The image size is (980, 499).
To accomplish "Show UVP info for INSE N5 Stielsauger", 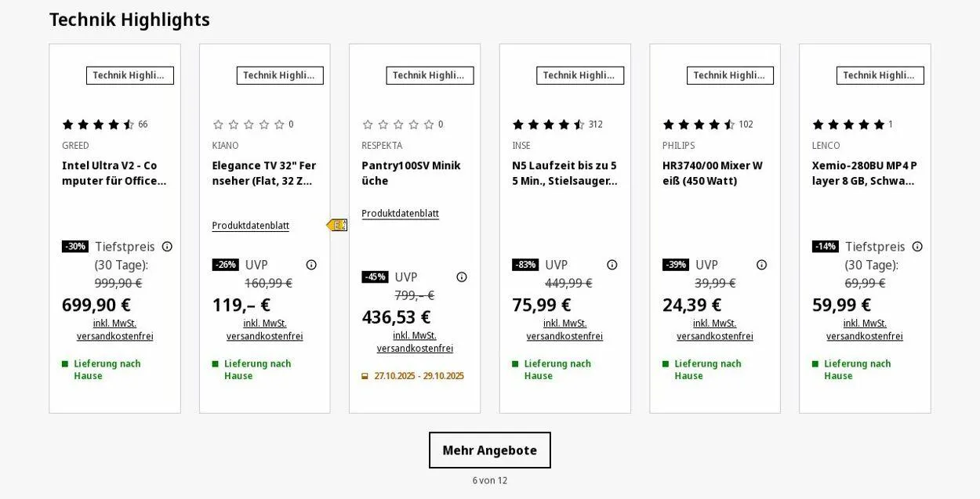I will click(612, 265).
